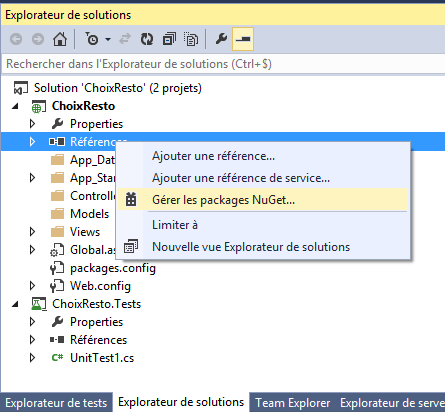
Task: Open the pending changes filter clock icon
Action: [x=92, y=39]
